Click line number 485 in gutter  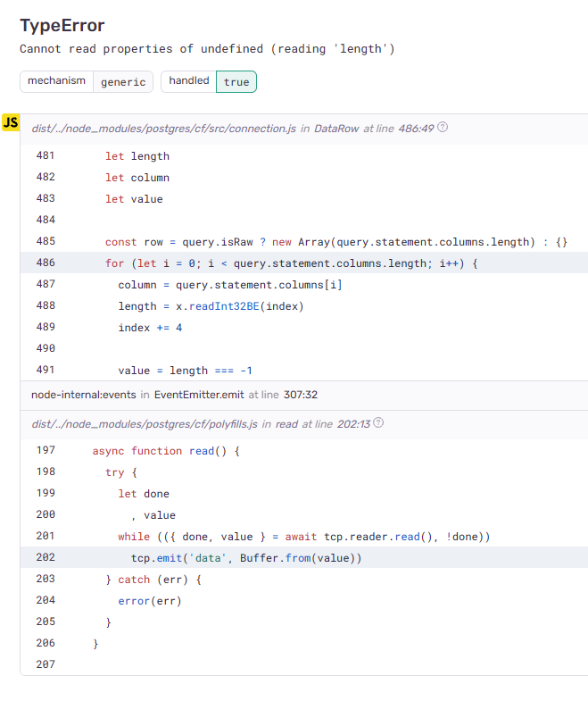(46, 242)
